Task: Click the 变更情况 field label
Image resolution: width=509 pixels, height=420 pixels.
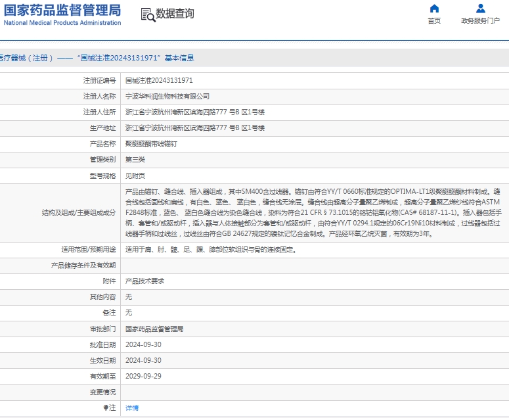Action: click(102, 392)
